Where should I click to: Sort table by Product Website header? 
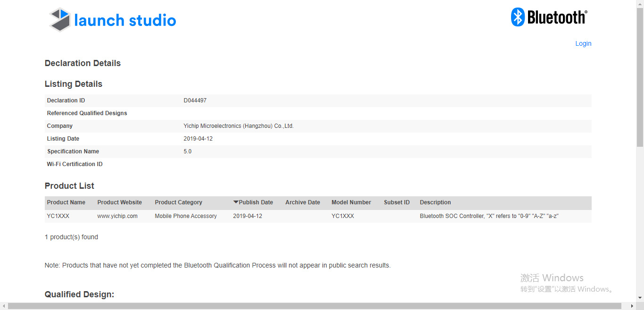(120, 202)
